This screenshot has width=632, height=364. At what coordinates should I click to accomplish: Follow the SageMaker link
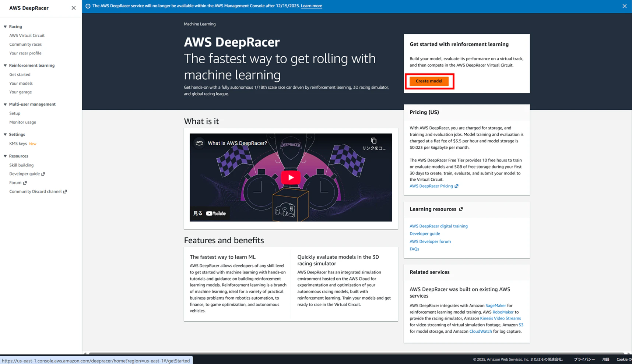495,305
